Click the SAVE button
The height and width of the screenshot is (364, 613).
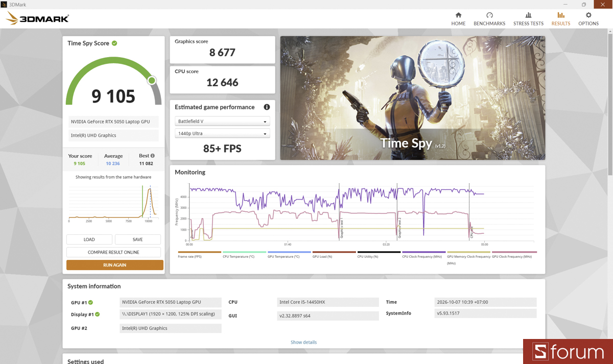coord(137,239)
